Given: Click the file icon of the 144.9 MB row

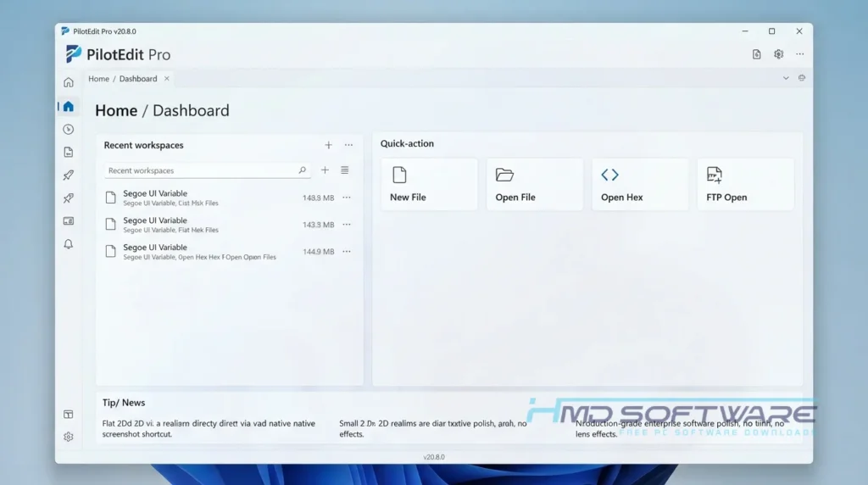Looking at the screenshot, I should 111,251.
